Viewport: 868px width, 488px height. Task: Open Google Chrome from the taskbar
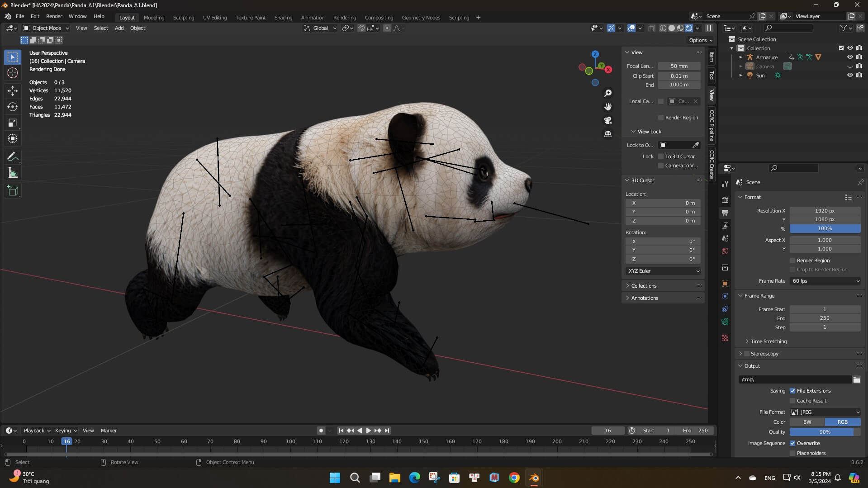point(514,478)
